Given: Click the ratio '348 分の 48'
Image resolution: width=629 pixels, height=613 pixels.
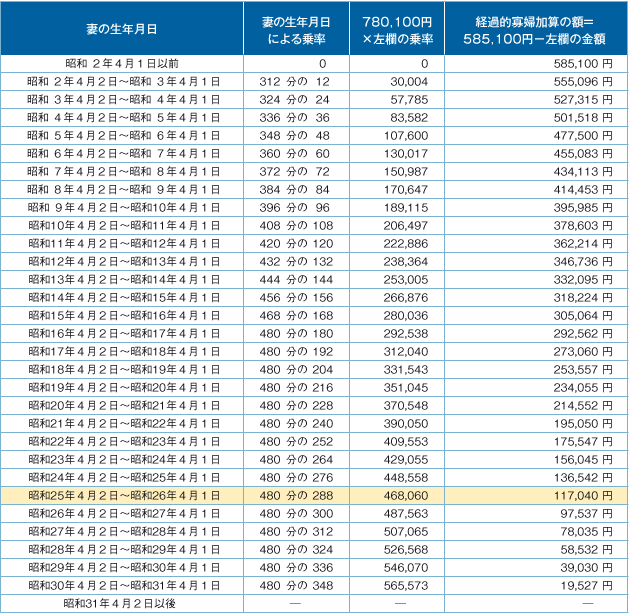Looking at the screenshot, I should (x=294, y=136).
